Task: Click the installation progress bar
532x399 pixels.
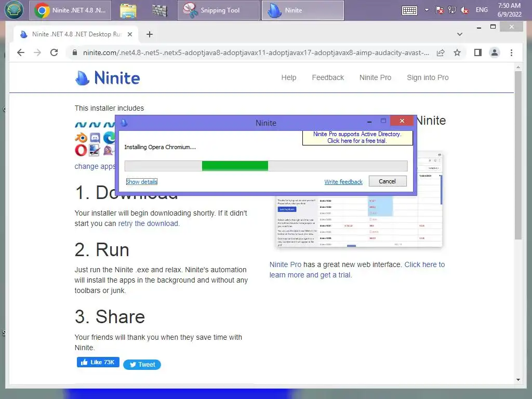Action: 266,166
